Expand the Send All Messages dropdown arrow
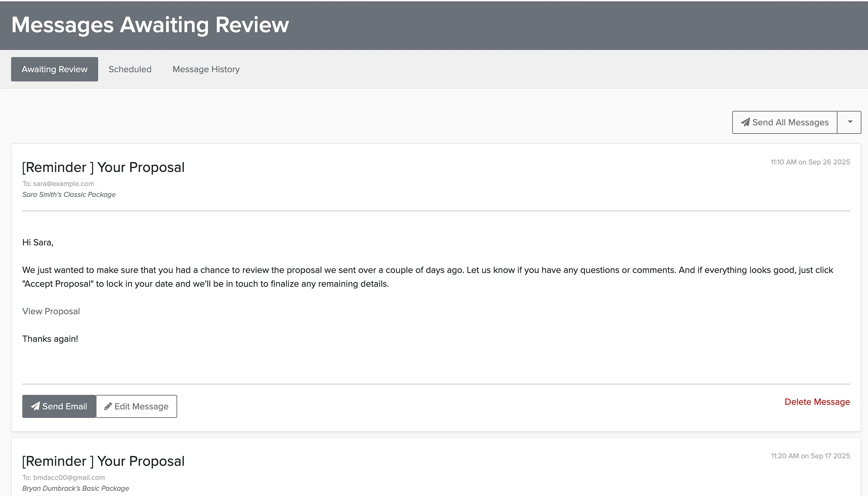This screenshot has height=496, width=868. tap(850, 122)
